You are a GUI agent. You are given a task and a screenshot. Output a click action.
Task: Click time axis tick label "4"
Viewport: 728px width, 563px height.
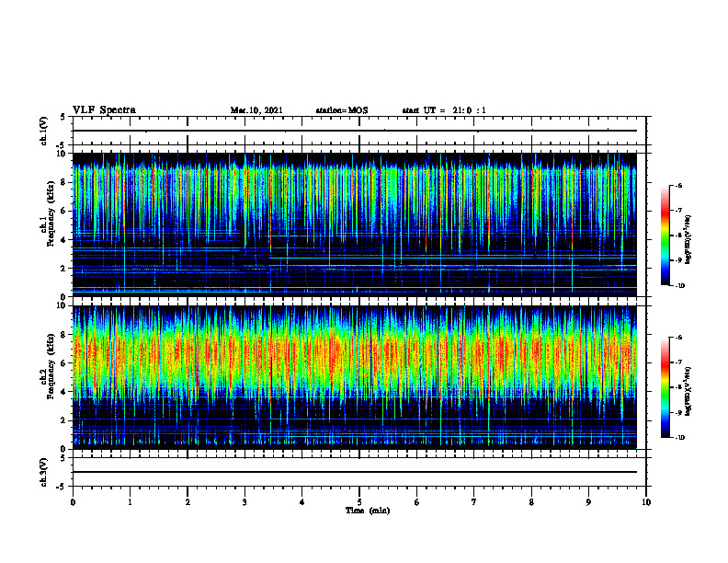click(x=302, y=502)
